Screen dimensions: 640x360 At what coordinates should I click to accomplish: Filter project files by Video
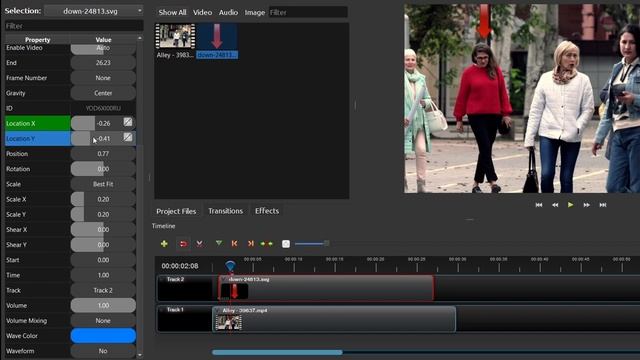tap(202, 12)
